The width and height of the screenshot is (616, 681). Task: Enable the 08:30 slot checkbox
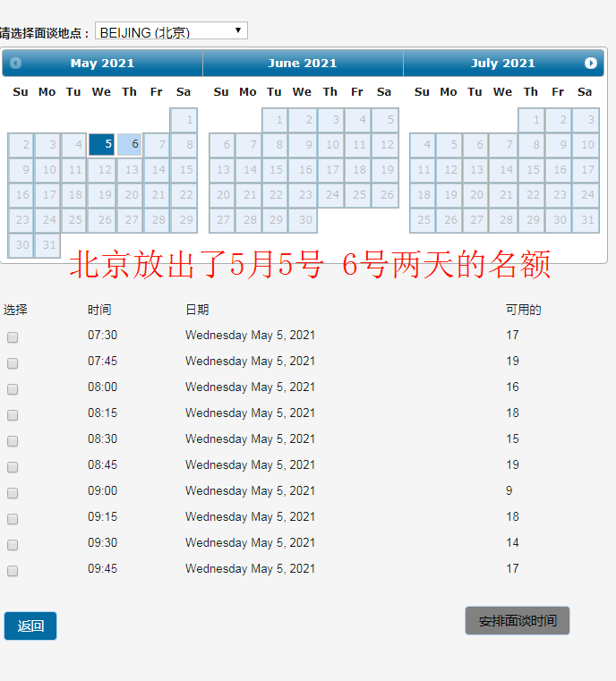tap(13, 441)
